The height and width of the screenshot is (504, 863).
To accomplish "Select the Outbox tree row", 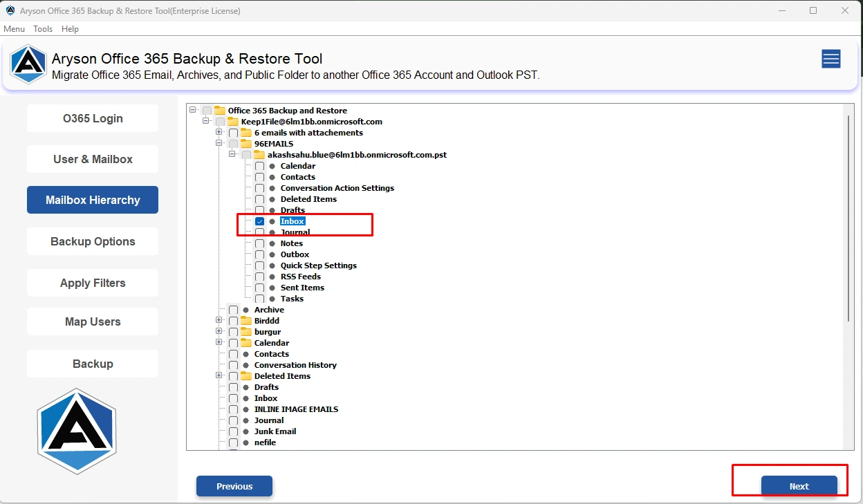I will click(x=295, y=254).
